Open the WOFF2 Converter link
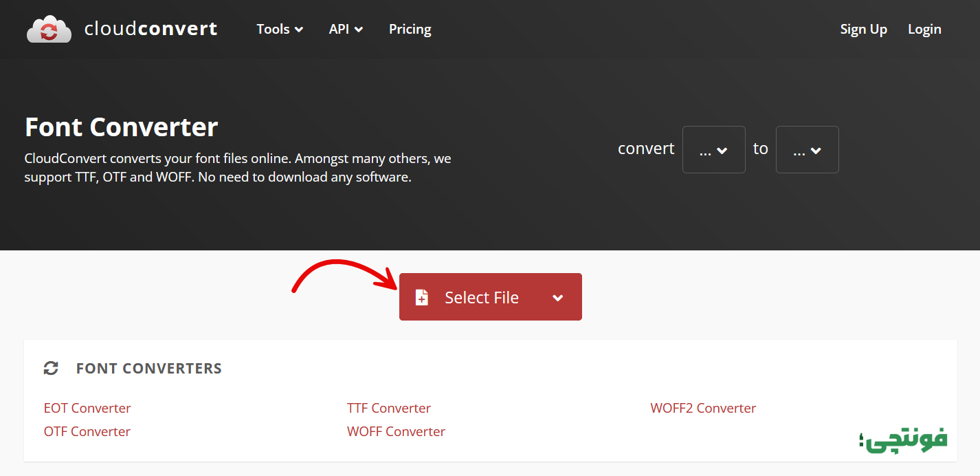The image size is (980, 476). pyautogui.click(x=703, y=408)
